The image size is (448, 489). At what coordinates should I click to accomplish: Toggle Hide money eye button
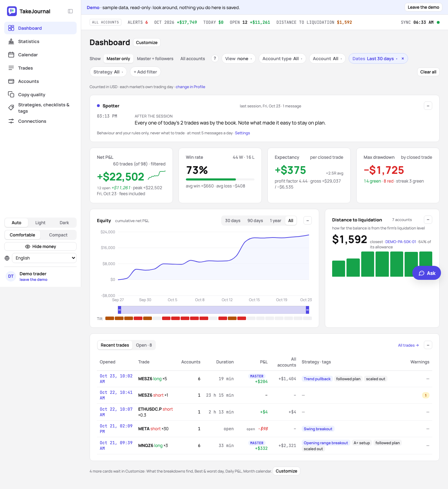[x=41, y=247]
